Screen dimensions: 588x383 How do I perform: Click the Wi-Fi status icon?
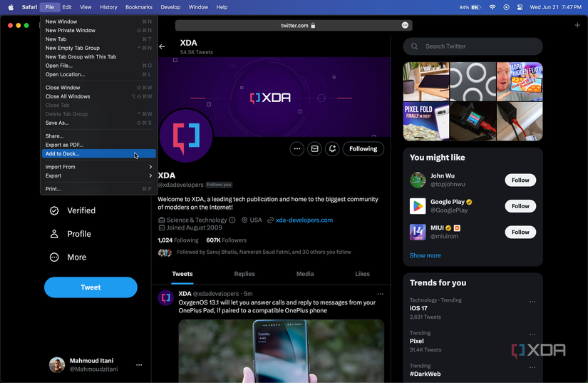(x=492, y=7)
